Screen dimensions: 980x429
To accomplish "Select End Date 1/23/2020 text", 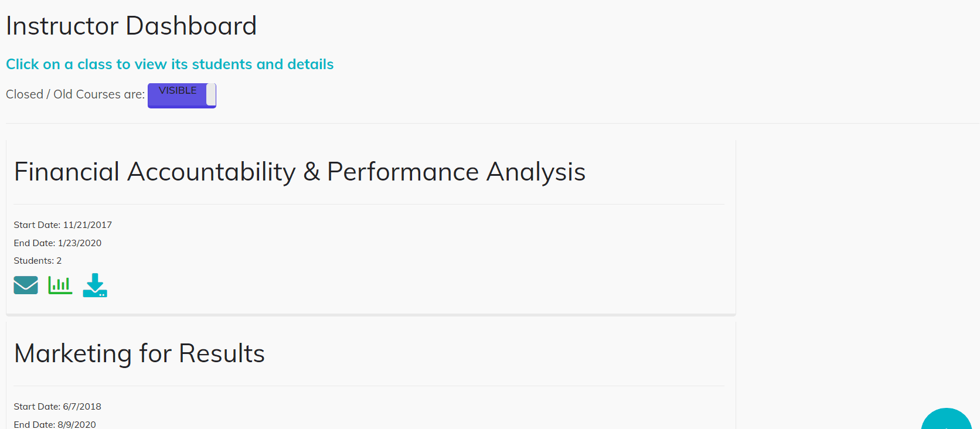I will (57, 243).
